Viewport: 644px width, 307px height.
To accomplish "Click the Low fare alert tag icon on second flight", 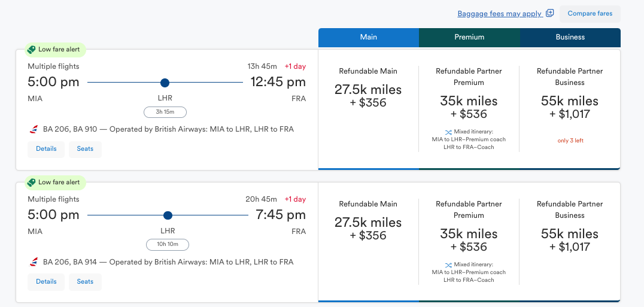I will pos(31,183).
